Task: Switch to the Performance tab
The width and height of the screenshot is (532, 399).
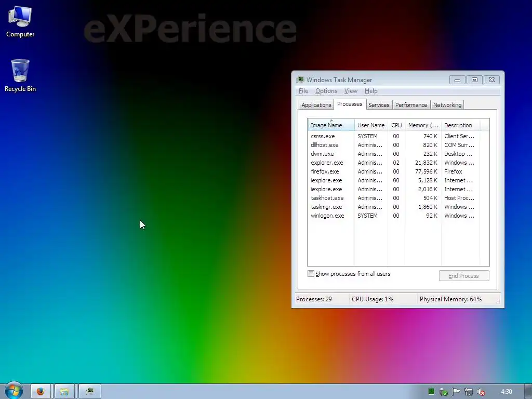Action: [411, 105]
